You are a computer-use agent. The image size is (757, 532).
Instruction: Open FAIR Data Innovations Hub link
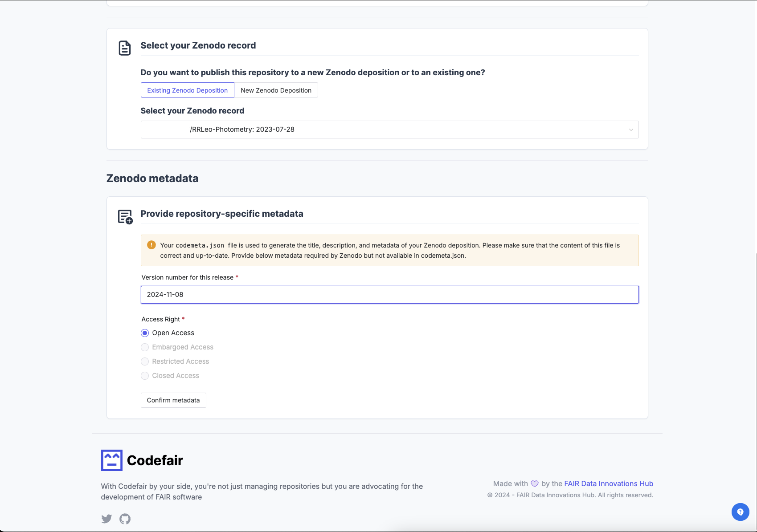click(x=609, y=484)
